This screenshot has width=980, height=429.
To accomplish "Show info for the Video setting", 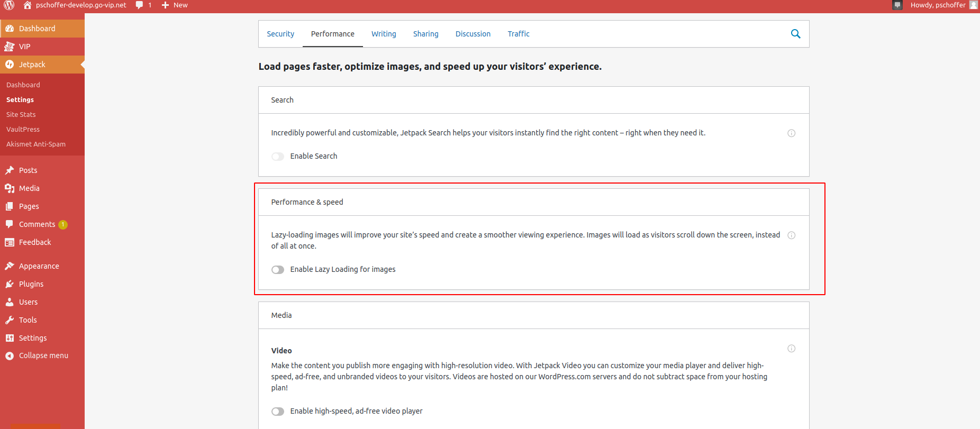I will (x=791, y=349).
